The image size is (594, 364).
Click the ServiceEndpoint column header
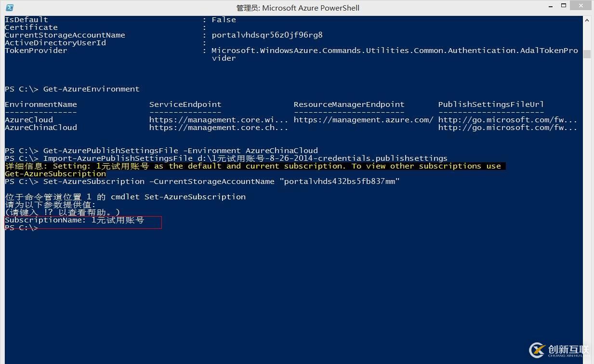[x=185, y=104]
